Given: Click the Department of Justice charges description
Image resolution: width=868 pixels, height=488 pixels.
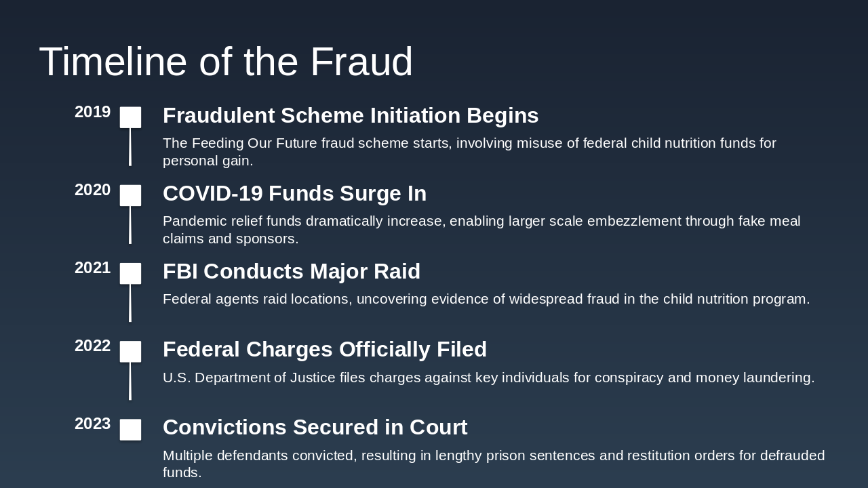Looking at the screenshot, I should point(488,378).
